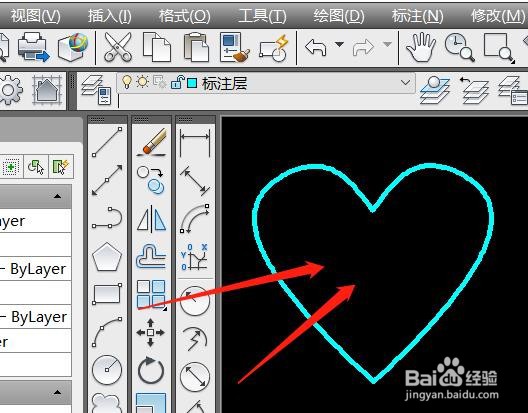Image resolution: width=528 pixels, height=413 pixels.
Task: Select the Linear dimension tool
Action: pyautogui.click(x=195, y=142)
